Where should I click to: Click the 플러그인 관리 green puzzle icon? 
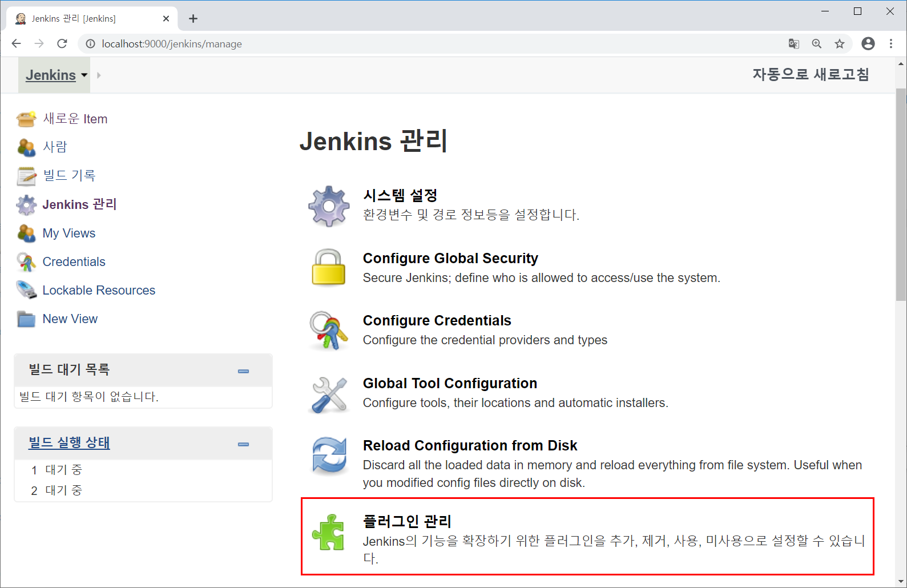328,532
